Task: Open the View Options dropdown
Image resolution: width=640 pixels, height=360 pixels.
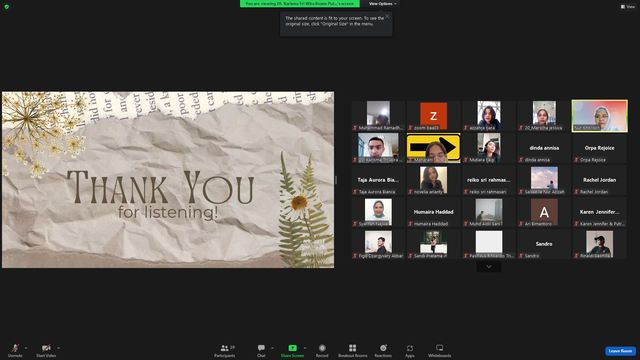Action: pyautogui.click(x=382, y=4)
